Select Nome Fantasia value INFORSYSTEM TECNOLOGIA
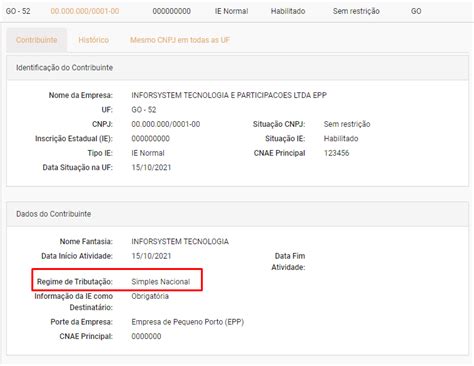 click(x=180, y=241)
